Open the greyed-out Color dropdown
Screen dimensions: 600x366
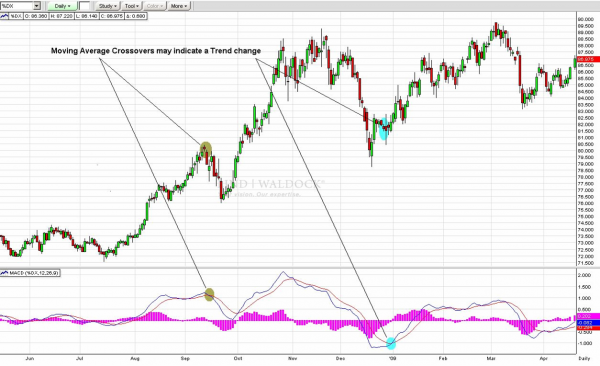(x=155, y=6)
